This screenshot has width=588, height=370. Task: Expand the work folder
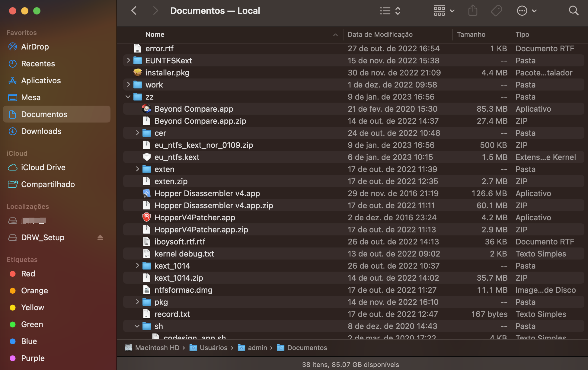coord(128,85)
